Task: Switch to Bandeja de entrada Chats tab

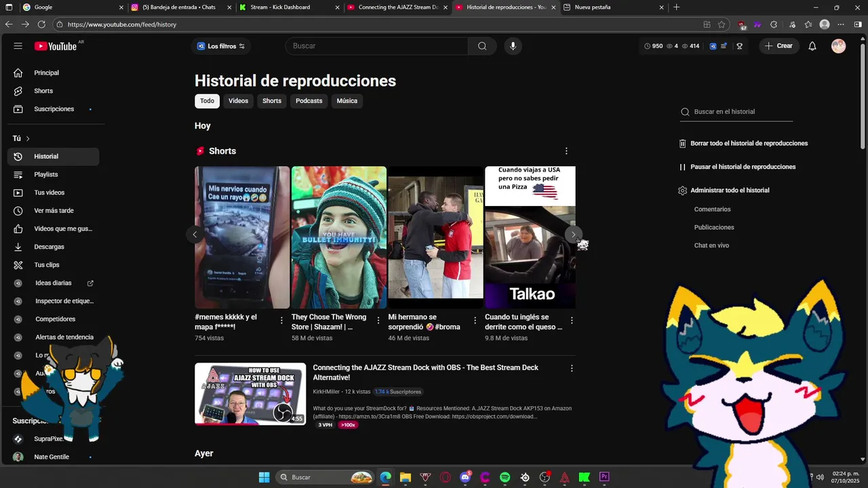Action: [x=181, y=7]
